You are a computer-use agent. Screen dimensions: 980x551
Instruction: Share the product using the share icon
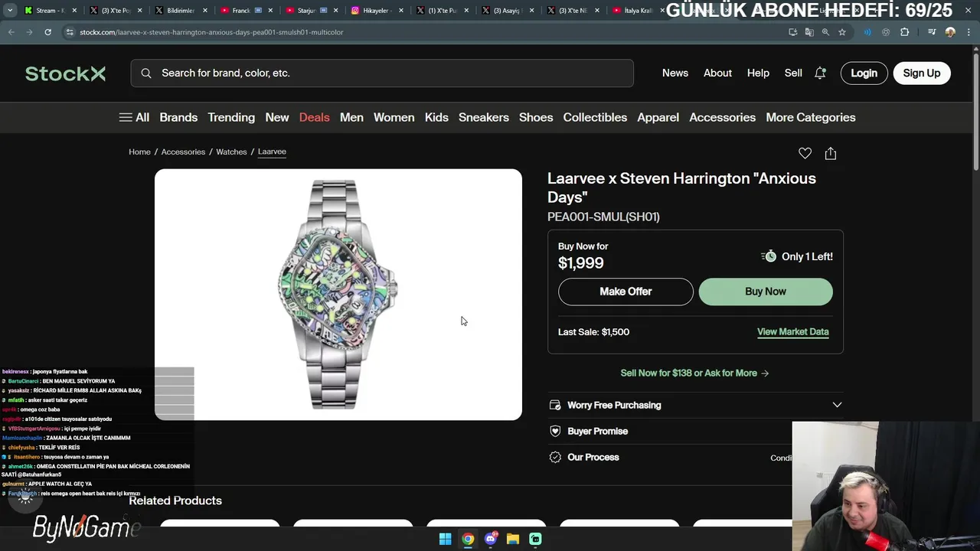830,153
